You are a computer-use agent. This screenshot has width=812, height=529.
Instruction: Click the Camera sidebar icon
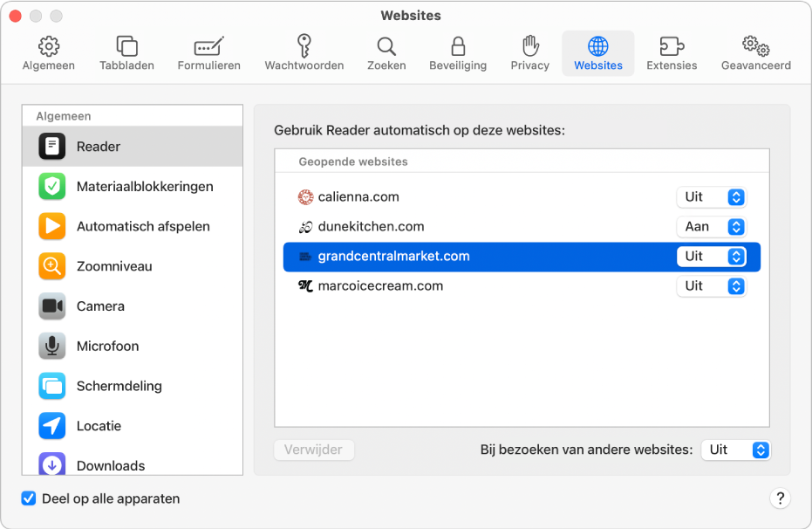click(51, 306)
